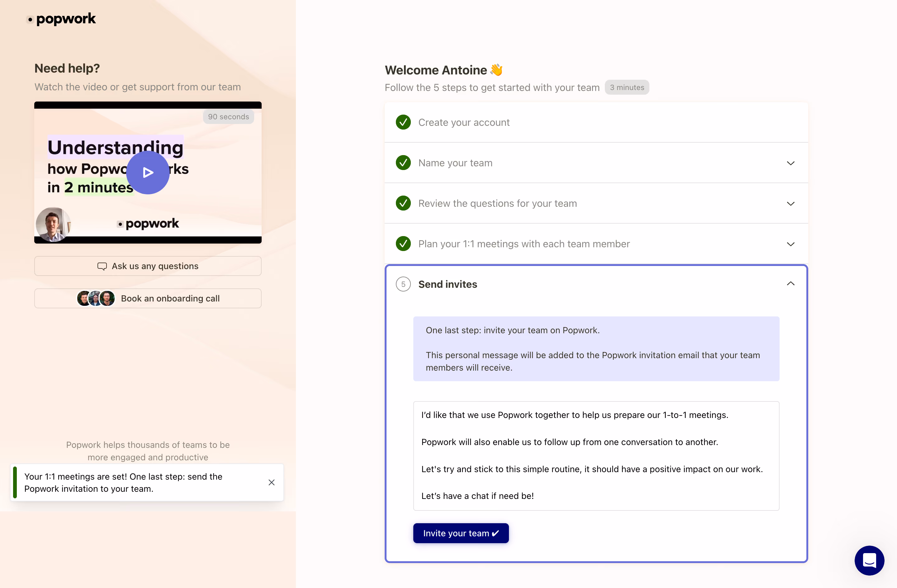Click the popwork logo in header
The image size is (897, 588).
62,19
